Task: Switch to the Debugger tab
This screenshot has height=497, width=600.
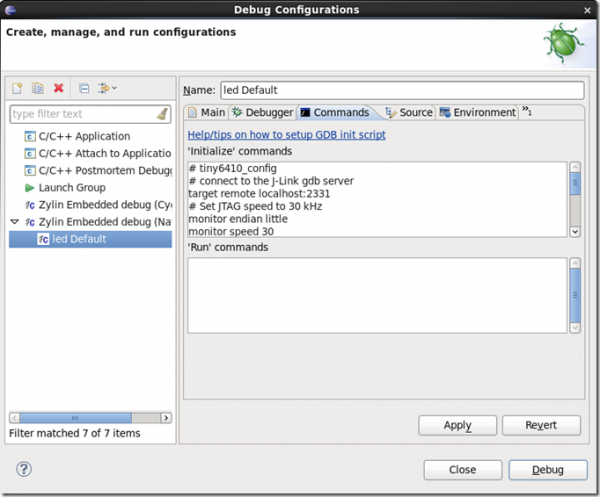Action: point(262,113)
